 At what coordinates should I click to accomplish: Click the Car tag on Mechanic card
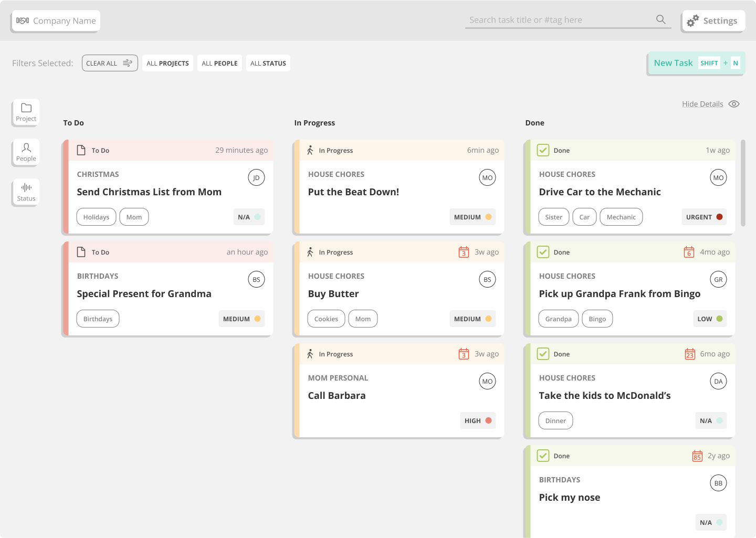[x=584, y=217]
